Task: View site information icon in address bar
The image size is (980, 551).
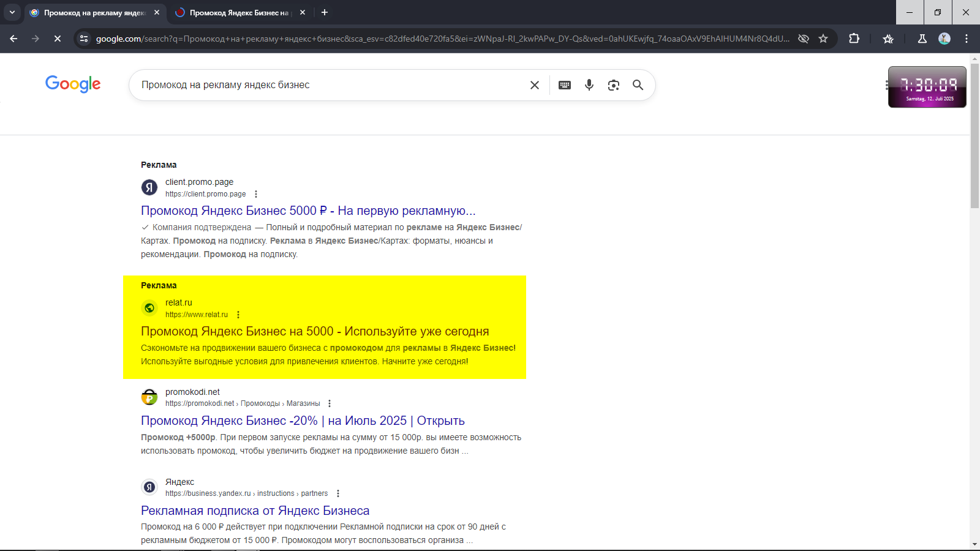Action: click(84, 39)
